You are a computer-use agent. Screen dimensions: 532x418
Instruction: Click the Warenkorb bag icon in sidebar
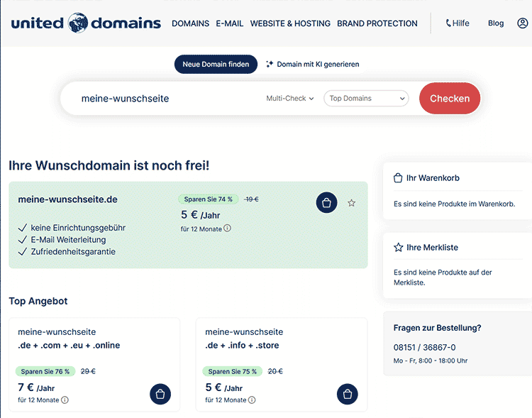click(x=398, y=178)
